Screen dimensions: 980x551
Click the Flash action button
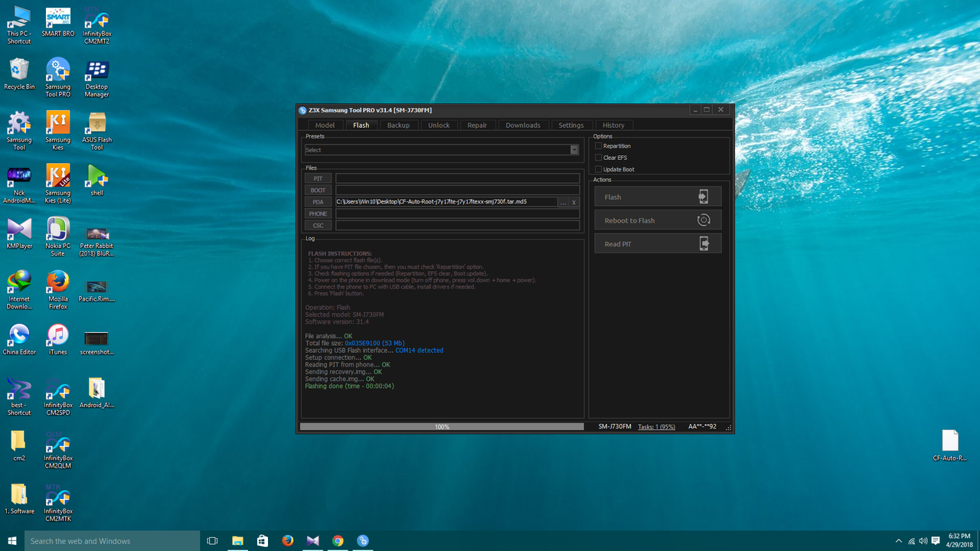(x=658, y=197)
